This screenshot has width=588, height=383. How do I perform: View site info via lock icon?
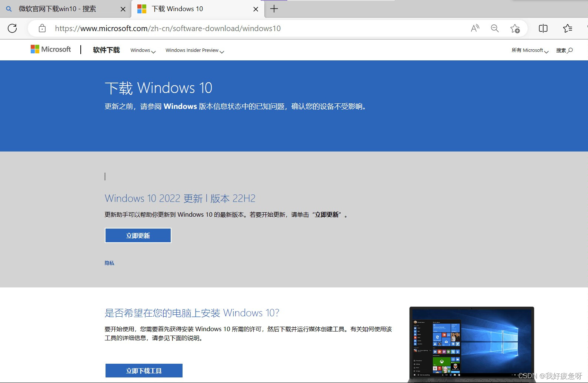[x=42, y=29]
